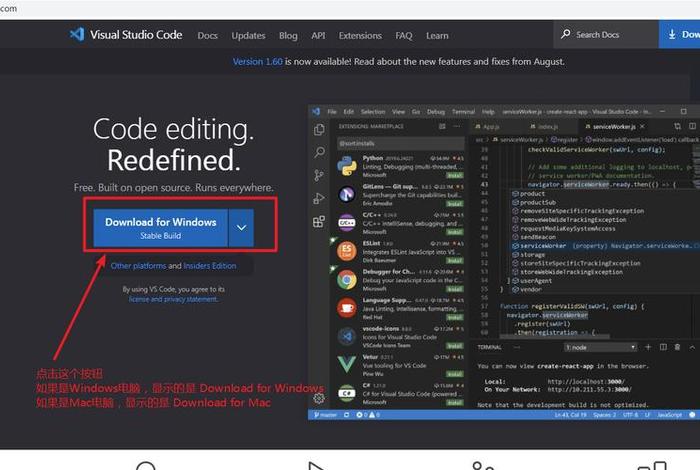Open the Version 1.60 link
The height and width of the screenshot is (470, 700).
tap(258, 62)
